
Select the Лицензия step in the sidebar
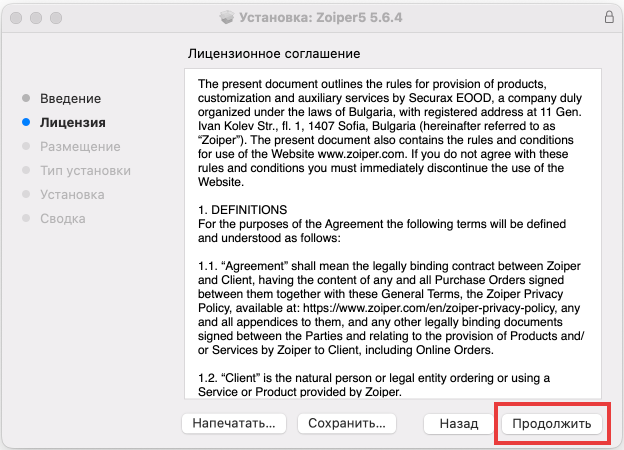pyautogui.click(x=73, y=123)
